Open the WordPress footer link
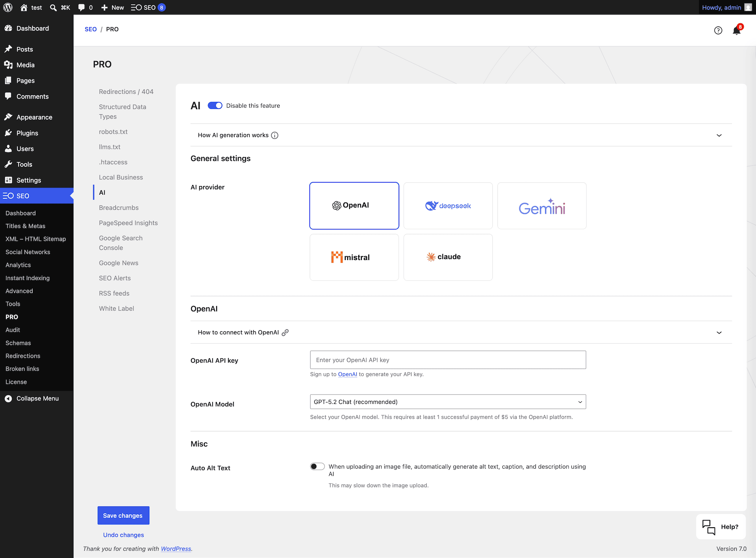 [x=176, y=549]
